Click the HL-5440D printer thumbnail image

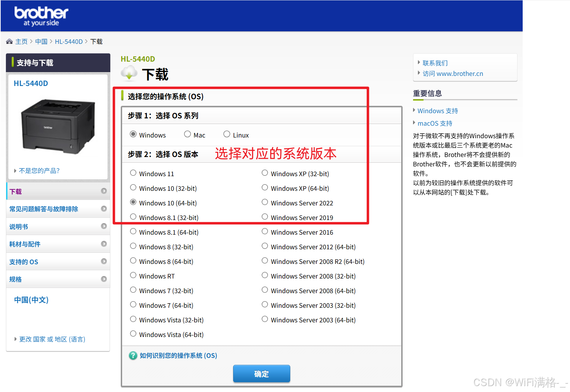pyautogui.click(x=58, y=126)
